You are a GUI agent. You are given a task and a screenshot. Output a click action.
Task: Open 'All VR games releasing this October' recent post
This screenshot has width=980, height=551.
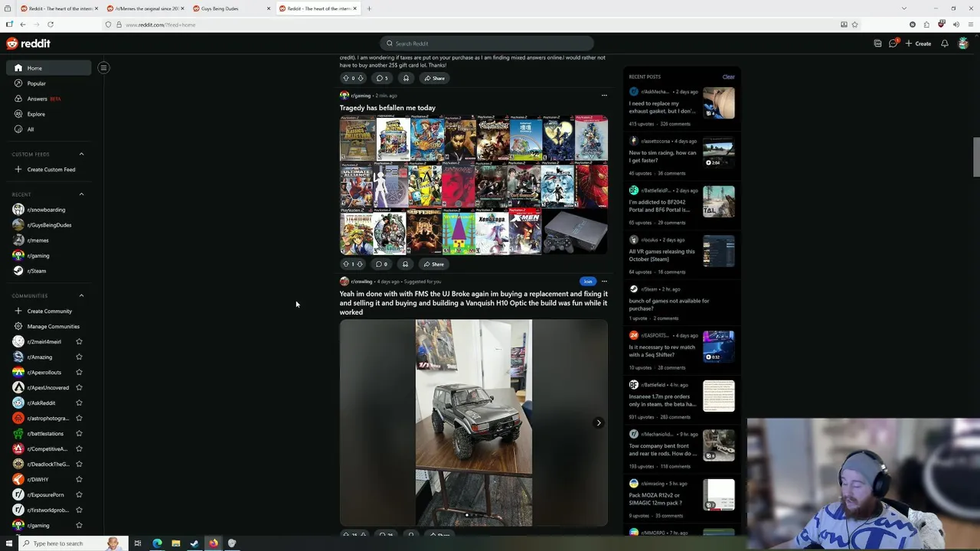661,255
